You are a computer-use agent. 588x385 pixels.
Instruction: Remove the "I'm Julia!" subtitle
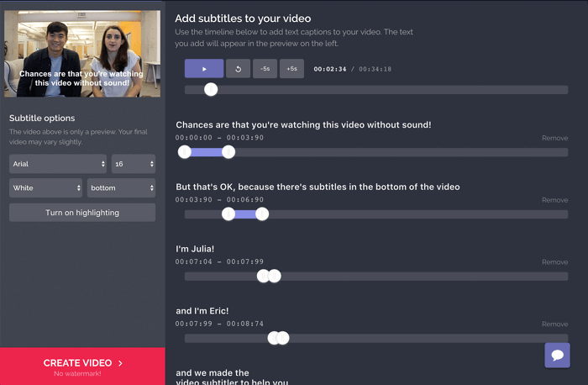point(554,262)
